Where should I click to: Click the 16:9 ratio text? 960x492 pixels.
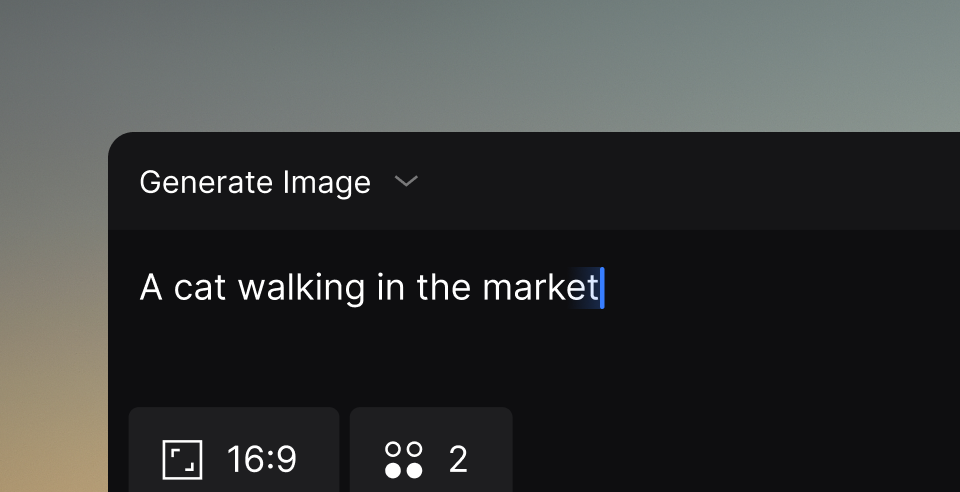tap(261, 460)
